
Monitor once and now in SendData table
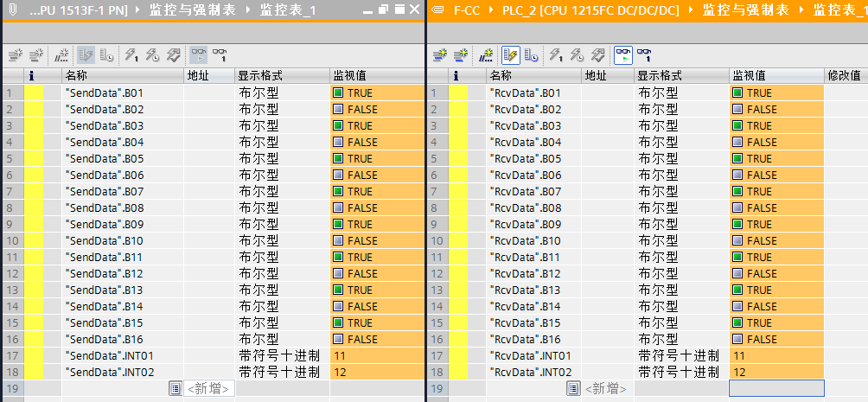[x=220, y=55]
